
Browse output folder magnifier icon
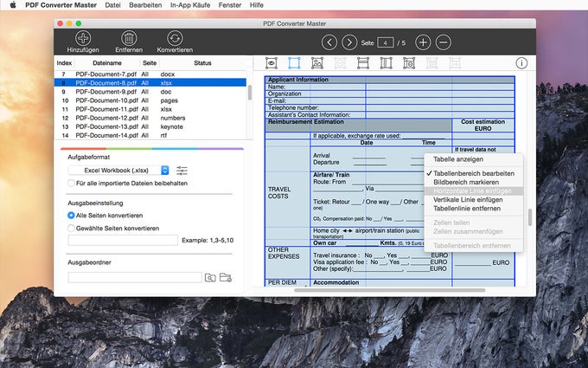click(x=210, y=277)
